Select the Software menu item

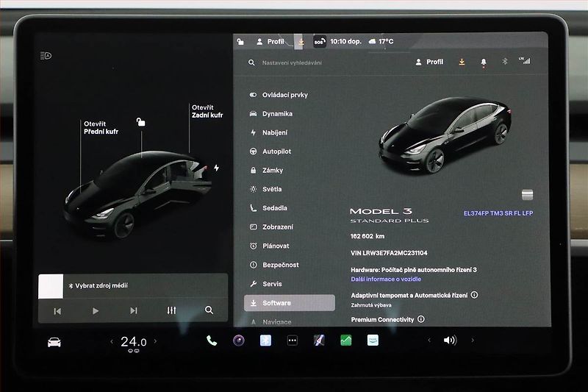pyautogui.click(x=290, y=303)
